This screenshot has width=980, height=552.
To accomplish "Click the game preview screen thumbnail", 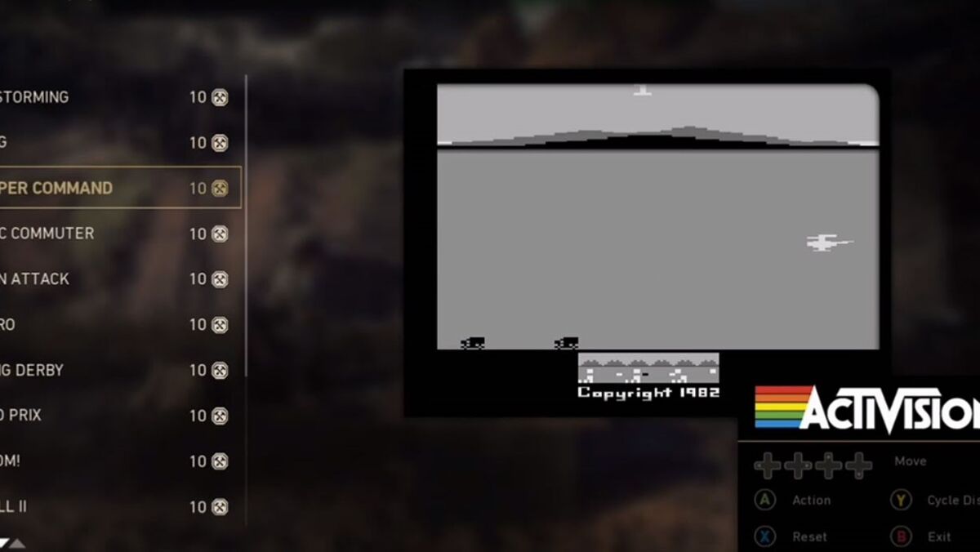I will (x=657, y=217).
